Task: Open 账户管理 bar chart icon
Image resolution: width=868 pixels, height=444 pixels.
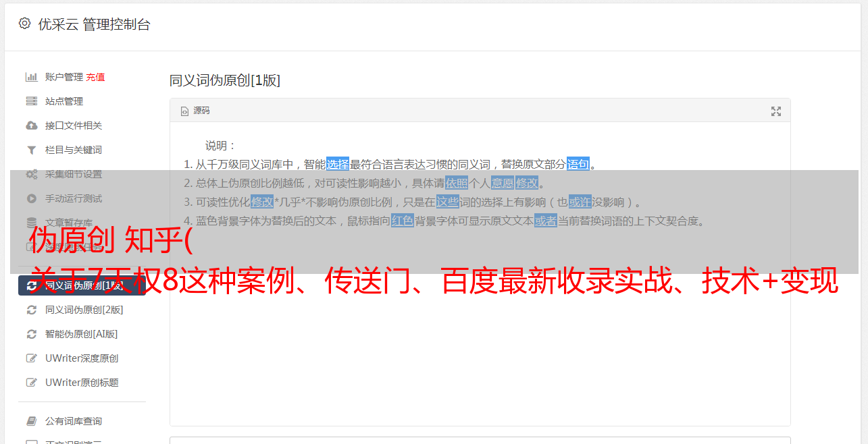Action: click(31, 77)
